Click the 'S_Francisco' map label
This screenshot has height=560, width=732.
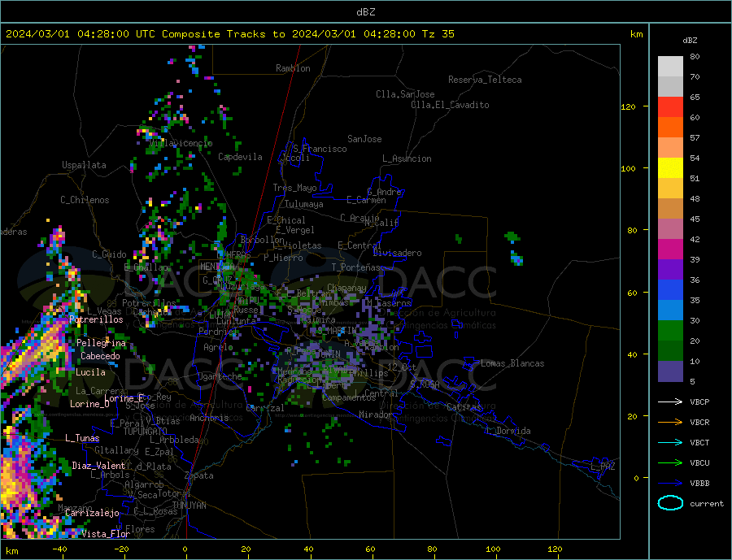[x=320, y=149]
